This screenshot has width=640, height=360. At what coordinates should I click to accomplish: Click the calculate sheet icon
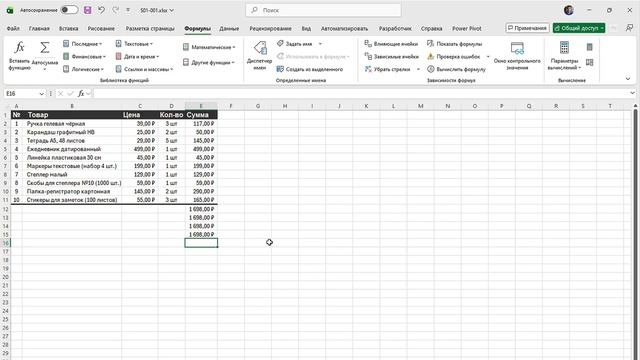[x=589, y=62]
